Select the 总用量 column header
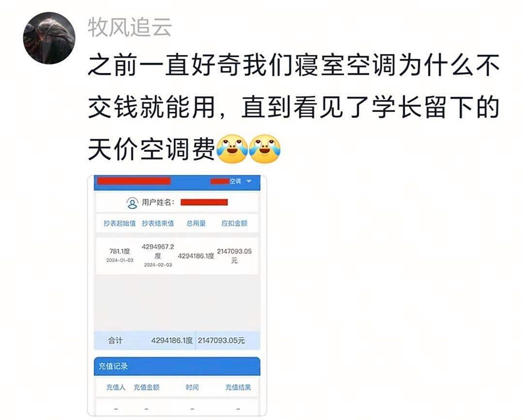The height and width of the screenshot is (420, 523). point(196,224)
